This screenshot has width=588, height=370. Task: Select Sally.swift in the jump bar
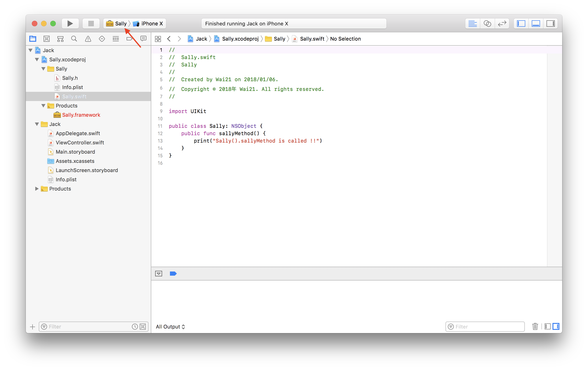[x=312, y=39]
